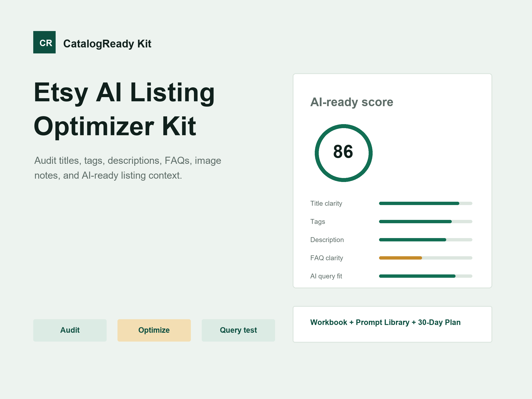Click the Audit button
Viewport: 532px width, 399px height.
70,330
